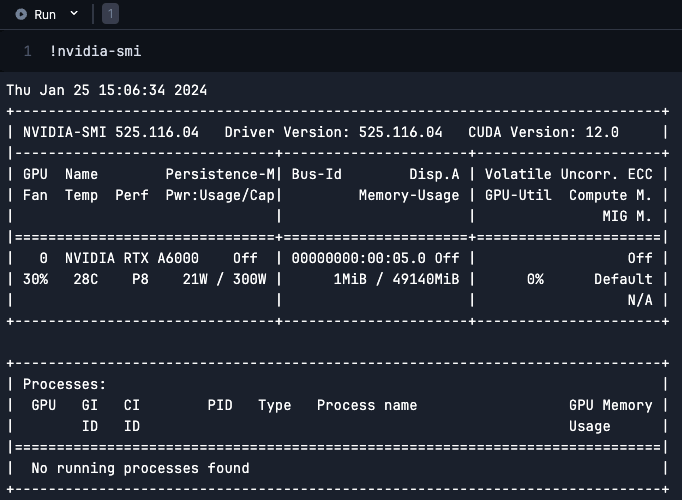Screen dimensions: 682x500
Task: Select timestamp Thu Jan 25 15:06:34 2024
Action: [107, 90]
